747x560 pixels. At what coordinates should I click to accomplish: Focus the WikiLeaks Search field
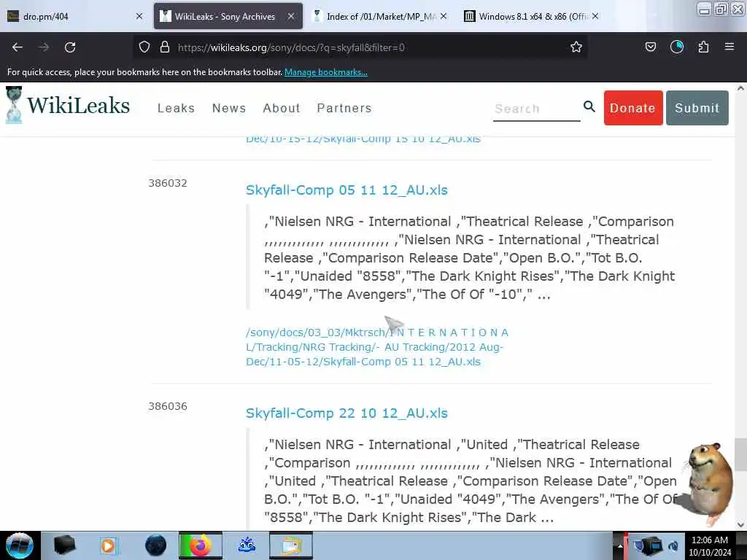pyautogui.click(x=536, y=109)
